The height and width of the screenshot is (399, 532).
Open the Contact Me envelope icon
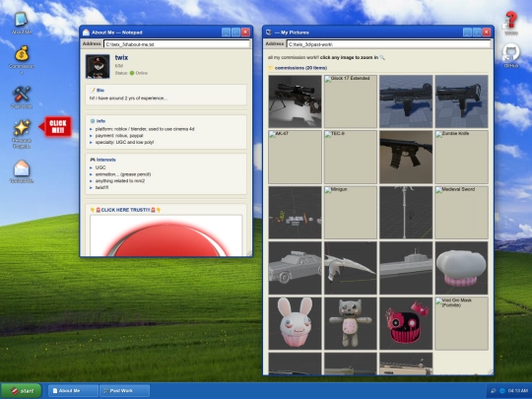(x=22, y=171)
